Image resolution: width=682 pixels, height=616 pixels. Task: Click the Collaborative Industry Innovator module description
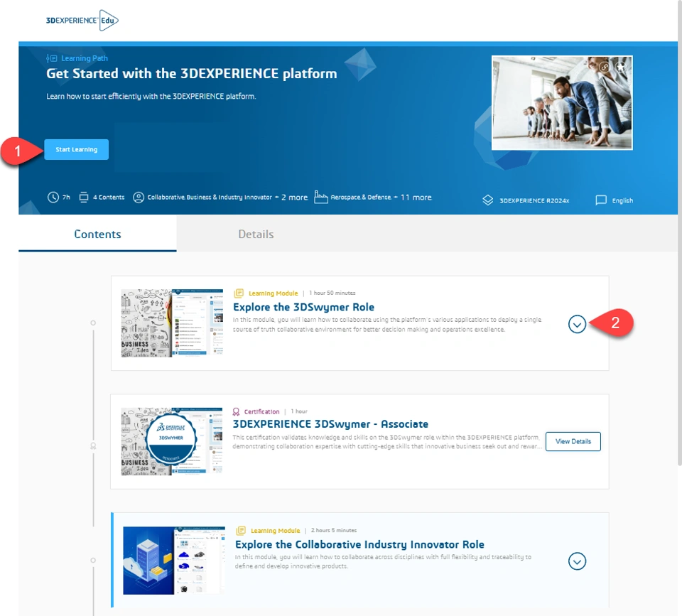383,561
